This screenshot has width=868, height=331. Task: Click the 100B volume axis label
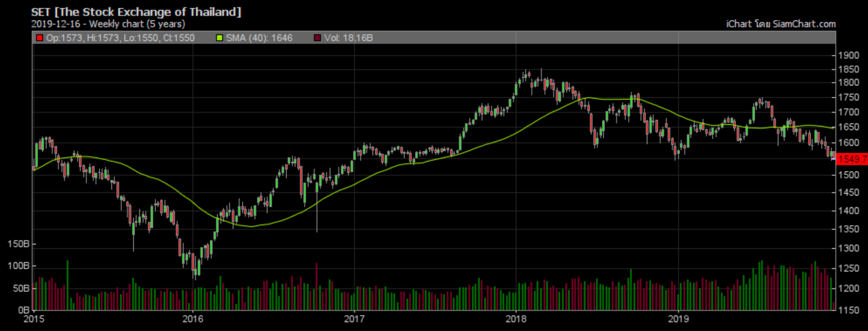tap(18, 266)
